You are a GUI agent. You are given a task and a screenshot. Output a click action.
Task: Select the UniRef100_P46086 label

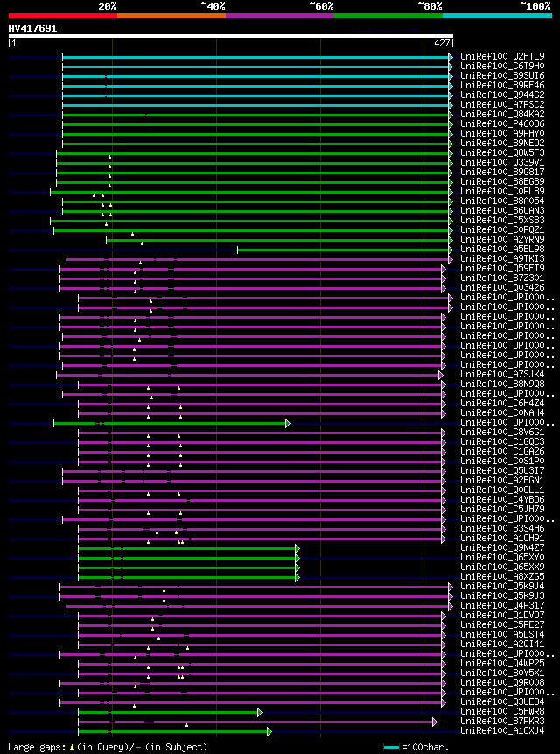coord(502,124)
